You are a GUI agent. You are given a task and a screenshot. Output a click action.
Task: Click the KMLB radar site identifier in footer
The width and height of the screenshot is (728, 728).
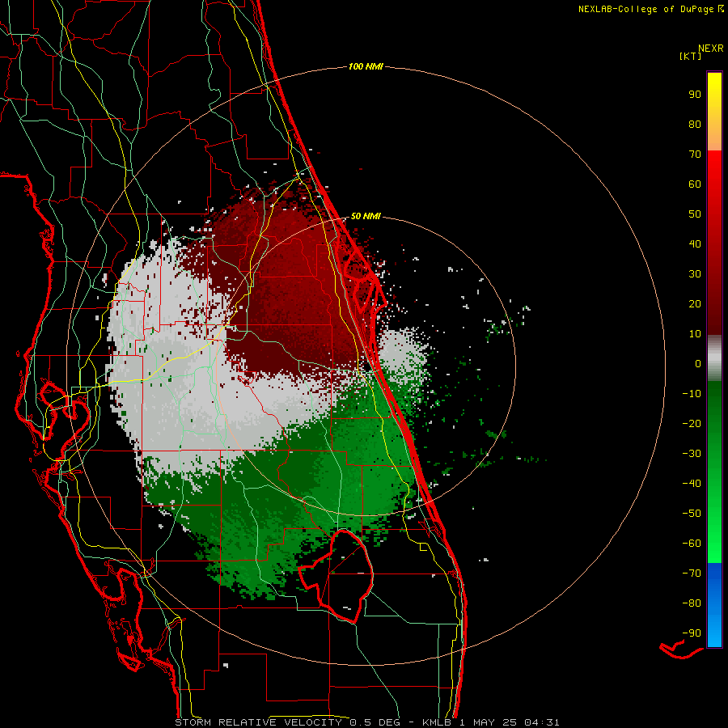click(x=436, y=722)
